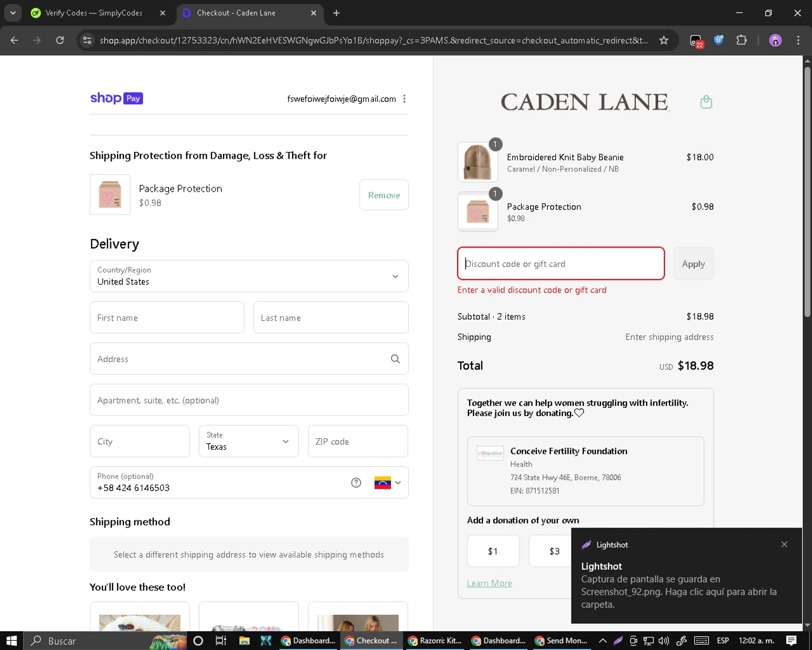The image size is (812, 650).
Task: Click the ESP language indicator
Action: point(723,641)
